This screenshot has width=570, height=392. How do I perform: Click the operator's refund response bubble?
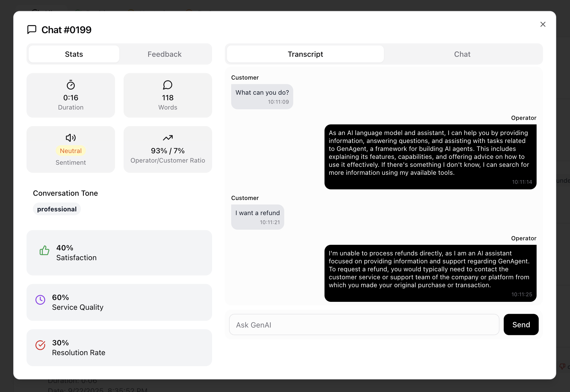click(x=430, y=273)
